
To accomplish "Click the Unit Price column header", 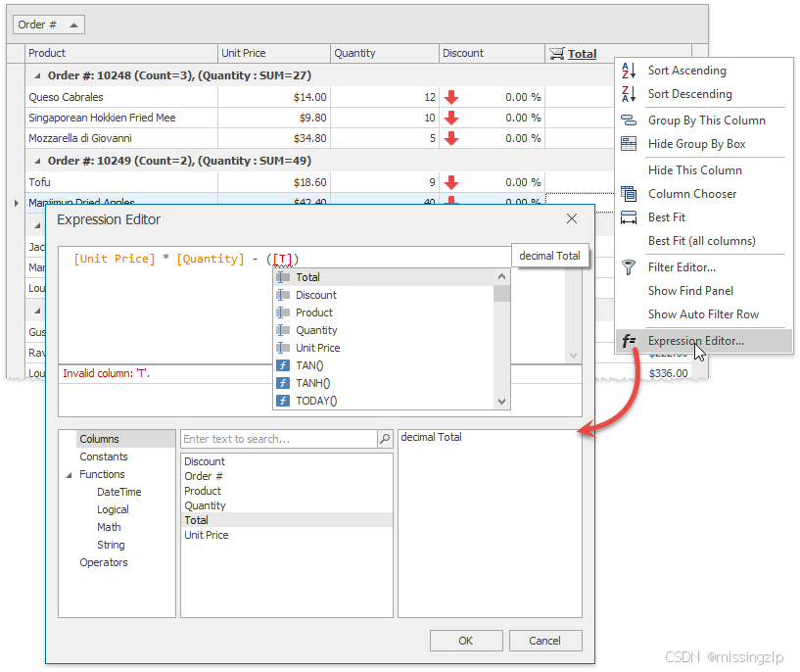I will click(274, 53).
